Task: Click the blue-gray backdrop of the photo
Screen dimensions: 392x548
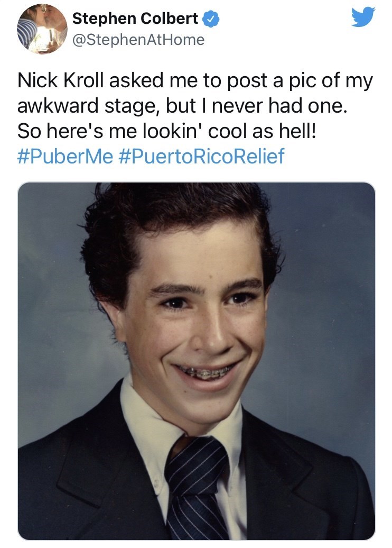Action: tap(328, 264)
